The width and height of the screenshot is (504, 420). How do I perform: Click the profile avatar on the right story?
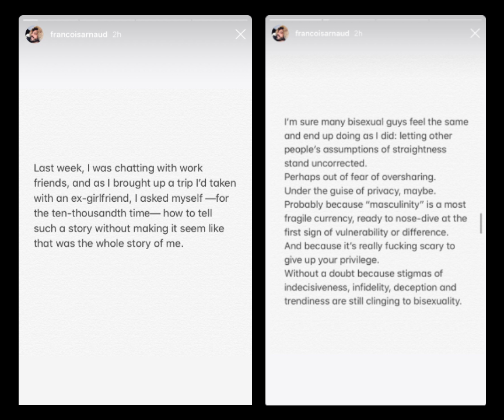[x=281, y=34]
